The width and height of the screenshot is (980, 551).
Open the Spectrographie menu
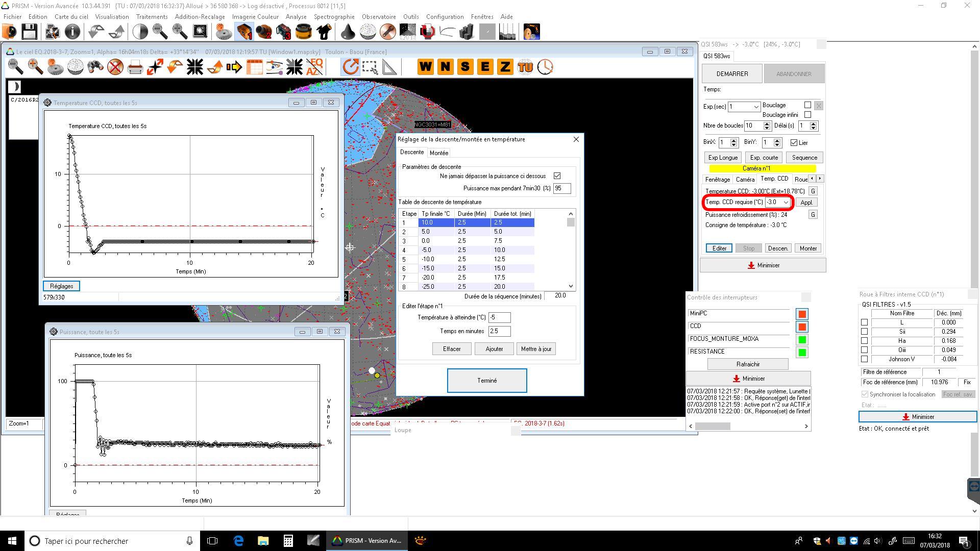pos(334,16)
